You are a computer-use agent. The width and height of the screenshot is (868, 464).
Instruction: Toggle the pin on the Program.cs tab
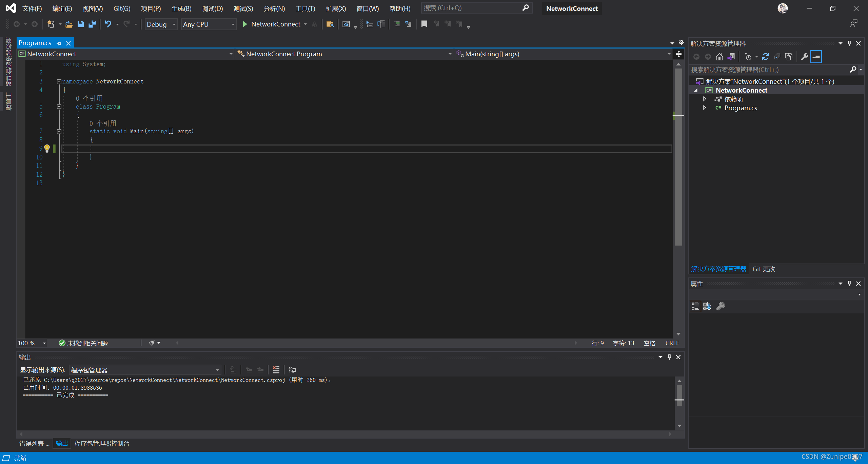59,43
